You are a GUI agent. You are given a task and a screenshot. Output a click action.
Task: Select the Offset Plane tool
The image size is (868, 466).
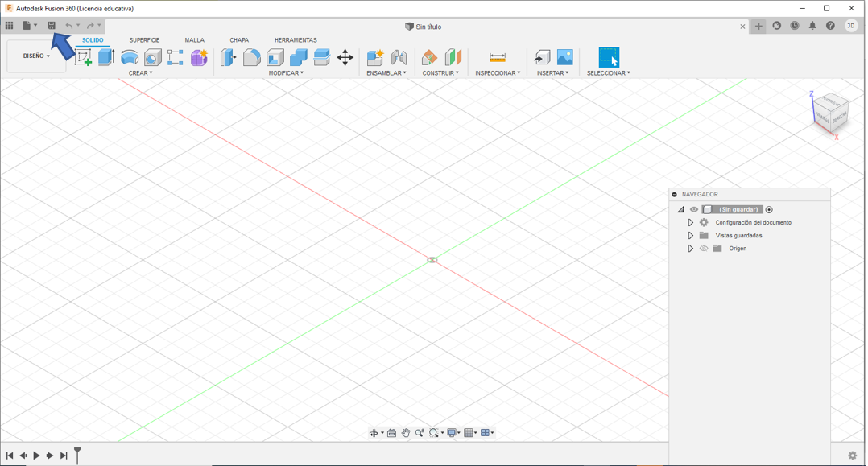pyautogui.click(x=429, y=57)
